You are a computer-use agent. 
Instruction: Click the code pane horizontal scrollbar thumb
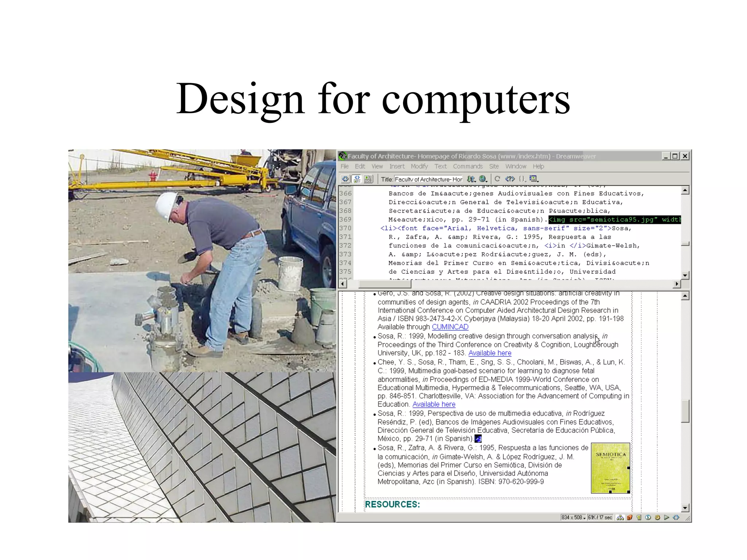tap(385, 284)
